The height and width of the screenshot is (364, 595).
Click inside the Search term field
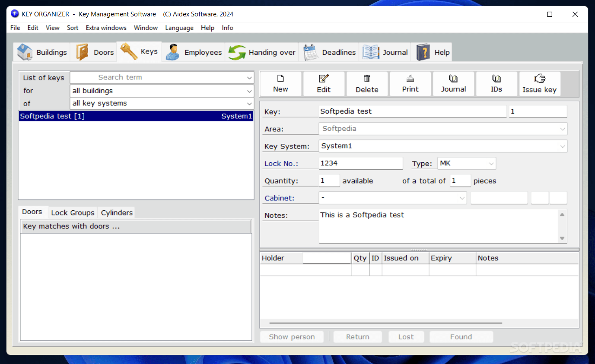160,77
